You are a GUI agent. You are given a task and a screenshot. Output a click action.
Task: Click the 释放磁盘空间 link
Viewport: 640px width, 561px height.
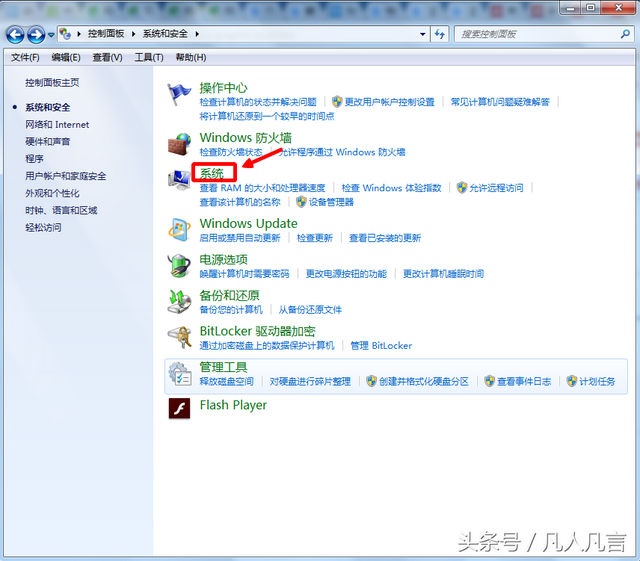point(226,381)
